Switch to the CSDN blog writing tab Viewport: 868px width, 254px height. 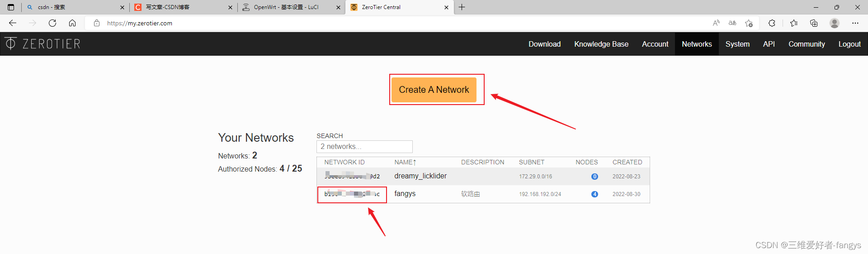tap(183, 7)
